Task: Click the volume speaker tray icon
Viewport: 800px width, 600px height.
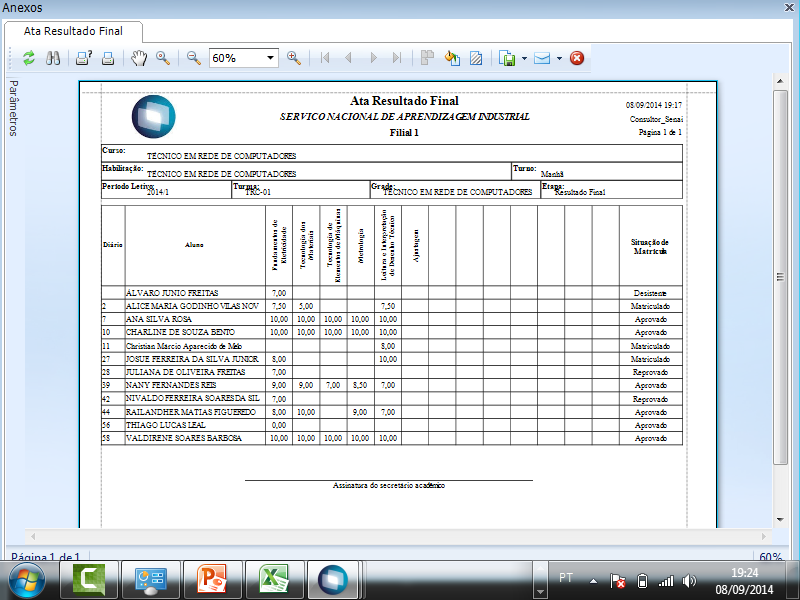Action: [689, 581]
